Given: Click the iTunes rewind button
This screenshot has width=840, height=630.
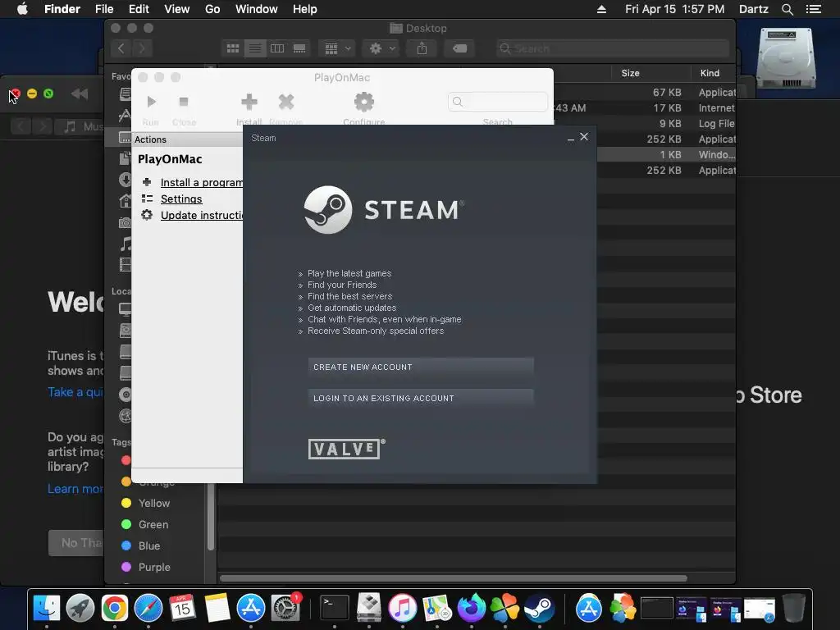Looking at the screenshot, I should tap(80, 94).
